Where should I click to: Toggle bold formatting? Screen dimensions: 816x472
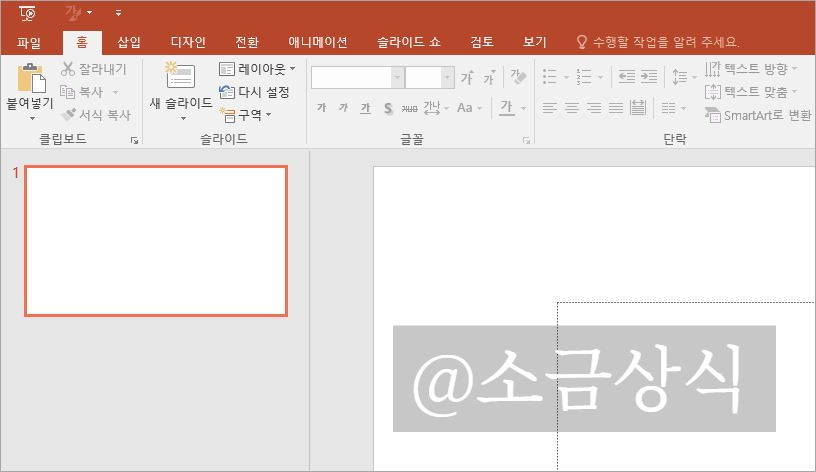tap(322, 108)
